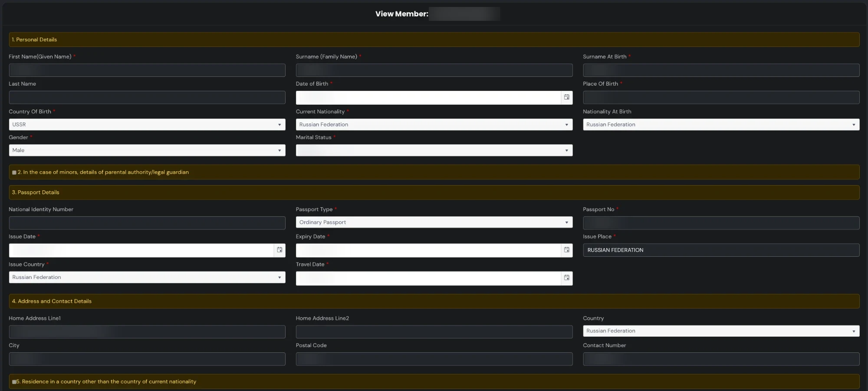Viewport: 868px width, 391px height.
Task: Focus the Home Address Line1 field
Action: [x=147, y=332]
